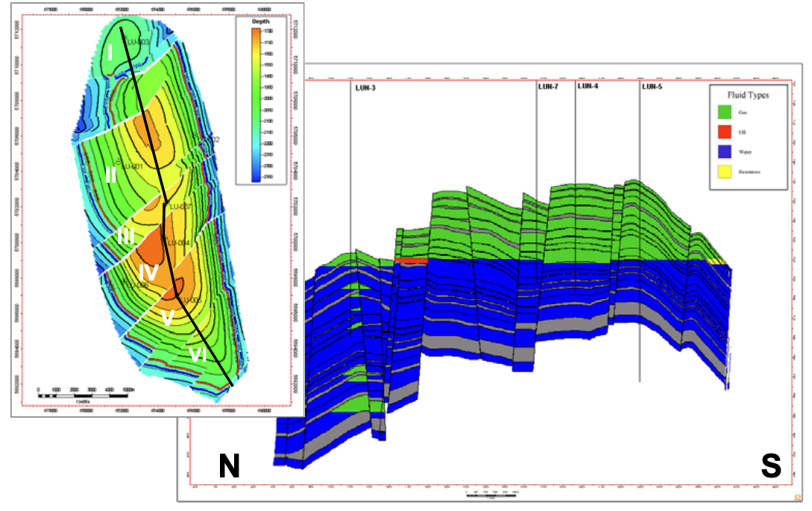Select the blue Water legend swatch
The height and width of the screenshot is (511, 812).
723,154
